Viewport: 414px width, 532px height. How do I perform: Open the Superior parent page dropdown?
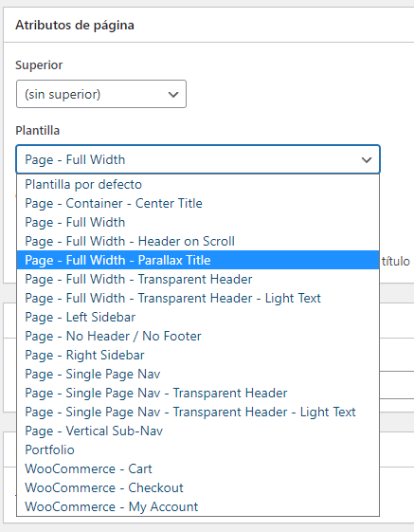tap(101, 94)
